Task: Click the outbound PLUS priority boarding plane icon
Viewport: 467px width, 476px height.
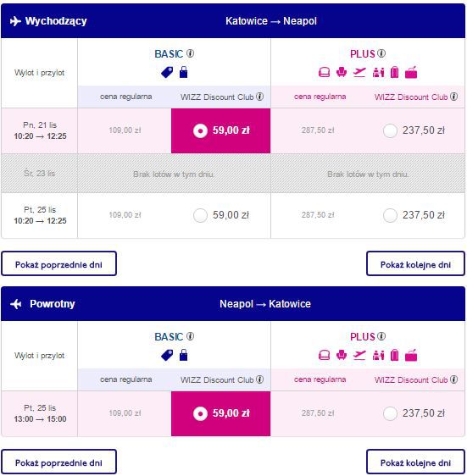Action: click(x=359, y=72)
